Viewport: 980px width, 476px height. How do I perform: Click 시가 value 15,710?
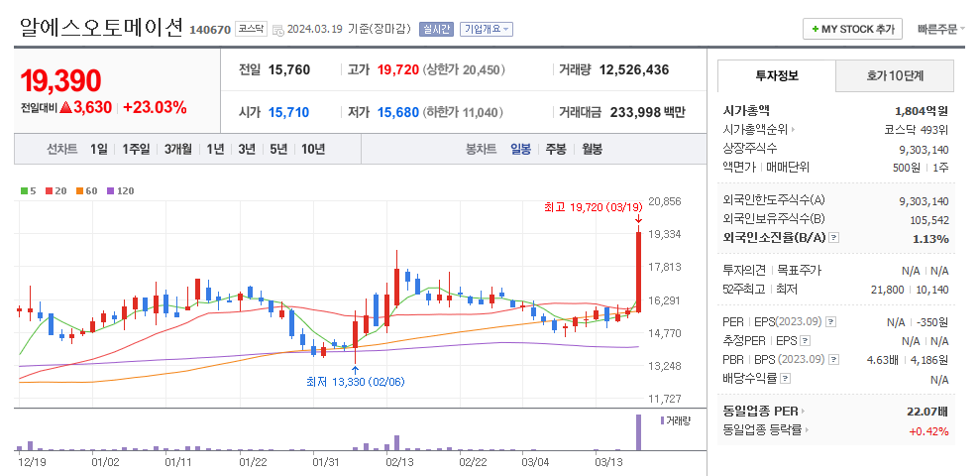pos(288,113)
